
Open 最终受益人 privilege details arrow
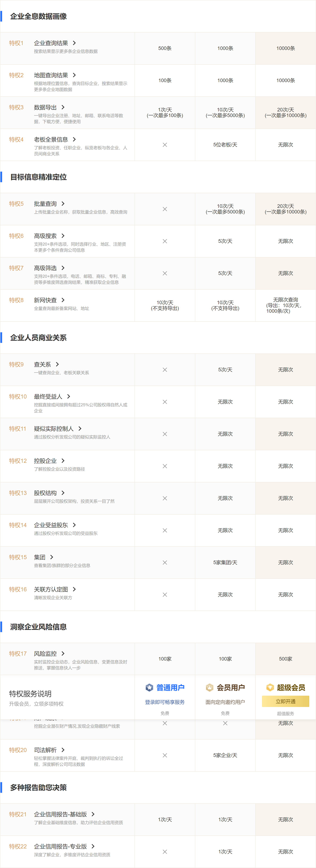pos(68,397)
